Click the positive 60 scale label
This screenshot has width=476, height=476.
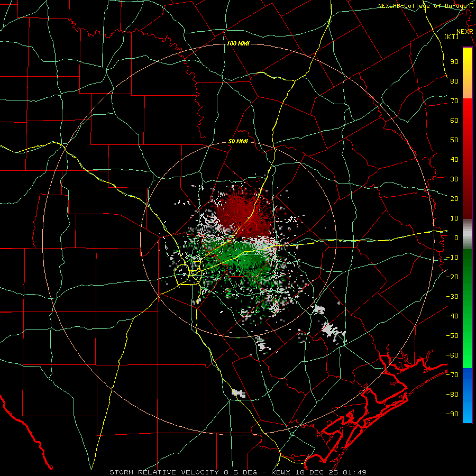[x=454, y=120]
